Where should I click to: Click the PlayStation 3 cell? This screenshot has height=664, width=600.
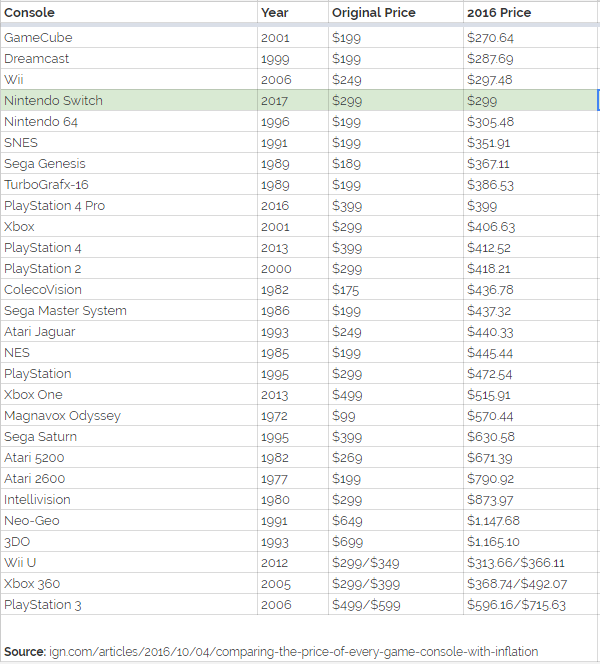pyautogui.click(x=129, y=604)
